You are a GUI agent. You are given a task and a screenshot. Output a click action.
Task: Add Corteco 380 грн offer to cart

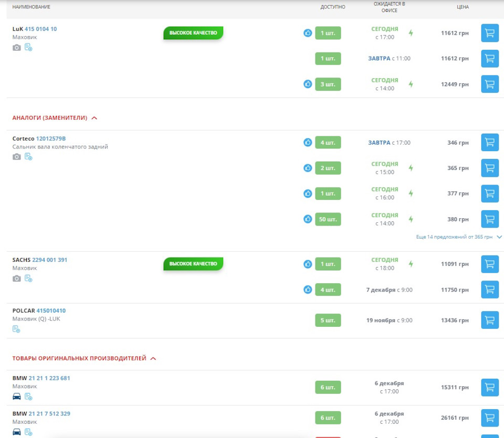489,219
